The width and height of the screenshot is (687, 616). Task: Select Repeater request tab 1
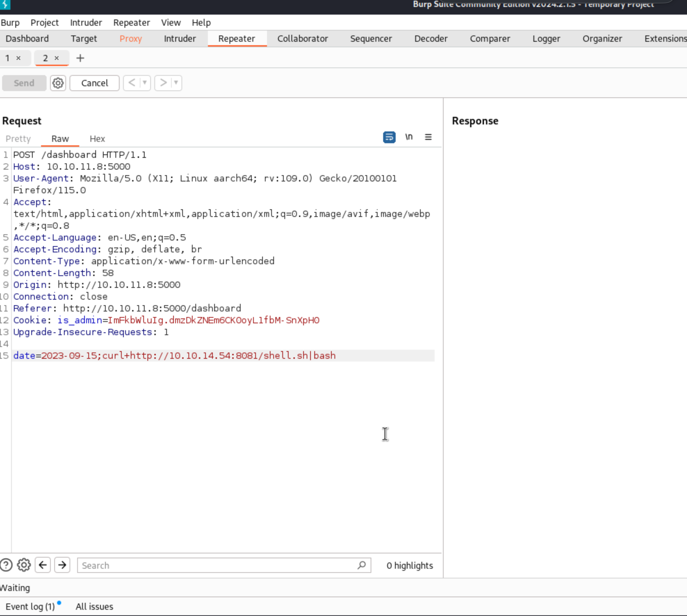(8, 58)
